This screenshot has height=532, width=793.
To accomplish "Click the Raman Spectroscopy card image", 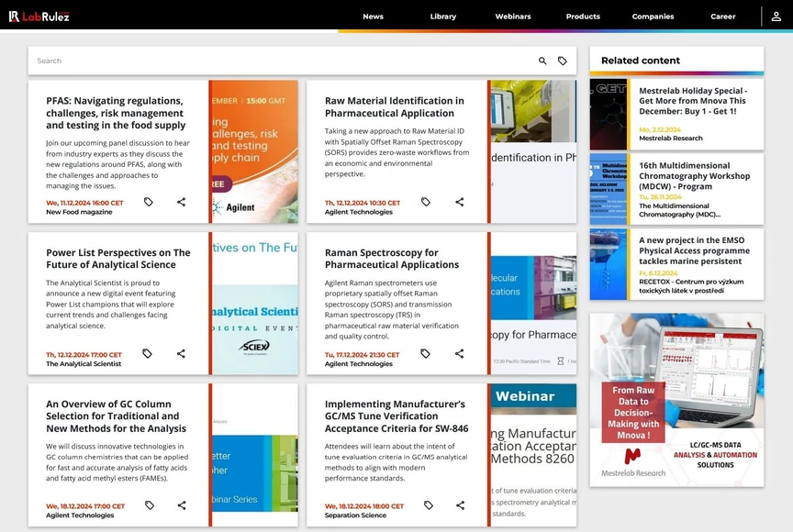I will click(x=533, y=303).
